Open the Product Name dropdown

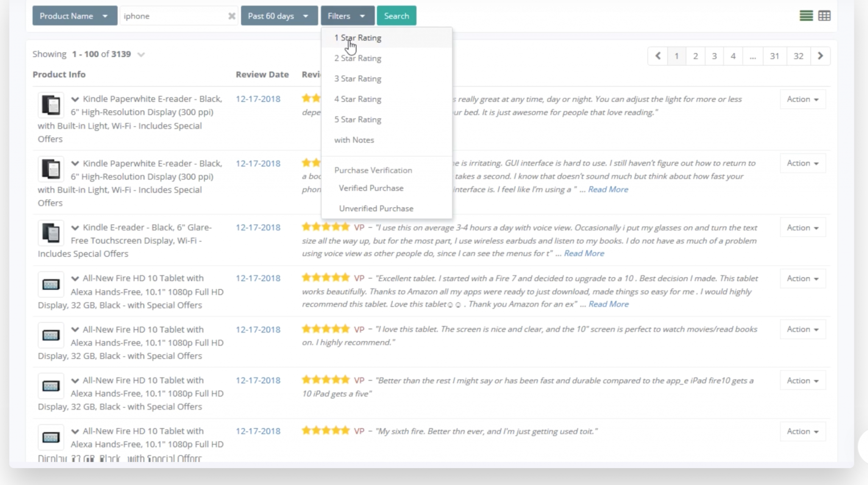point(75,16)
